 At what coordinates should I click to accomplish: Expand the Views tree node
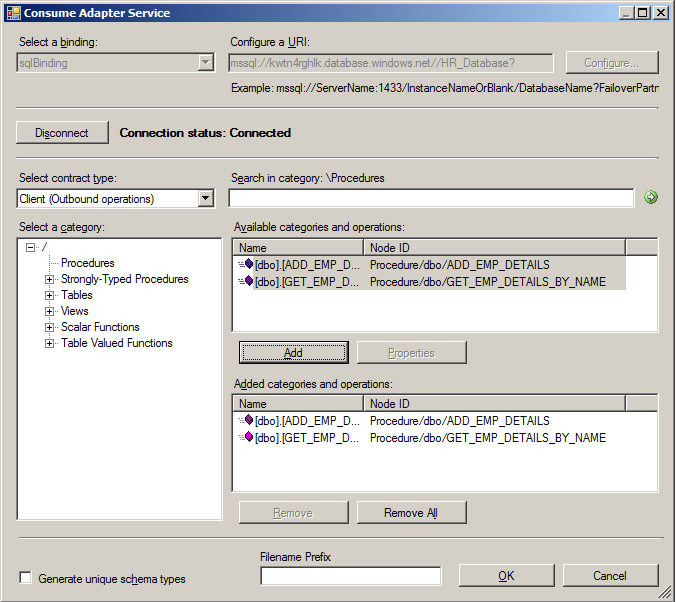[x=49, y=311]
